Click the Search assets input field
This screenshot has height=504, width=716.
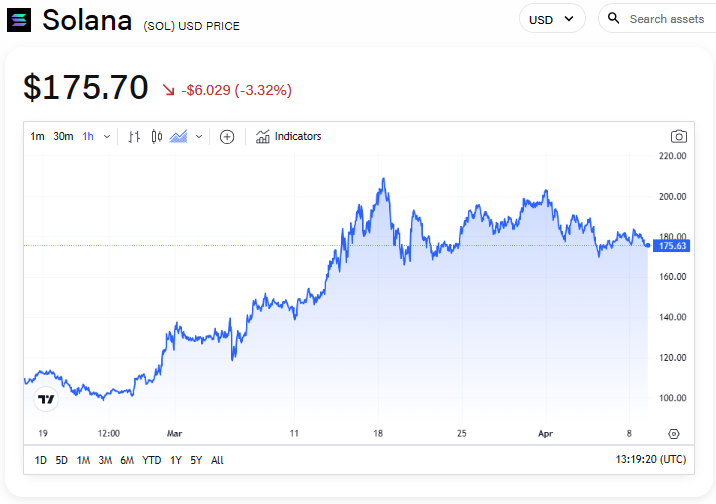click(666, 19)
